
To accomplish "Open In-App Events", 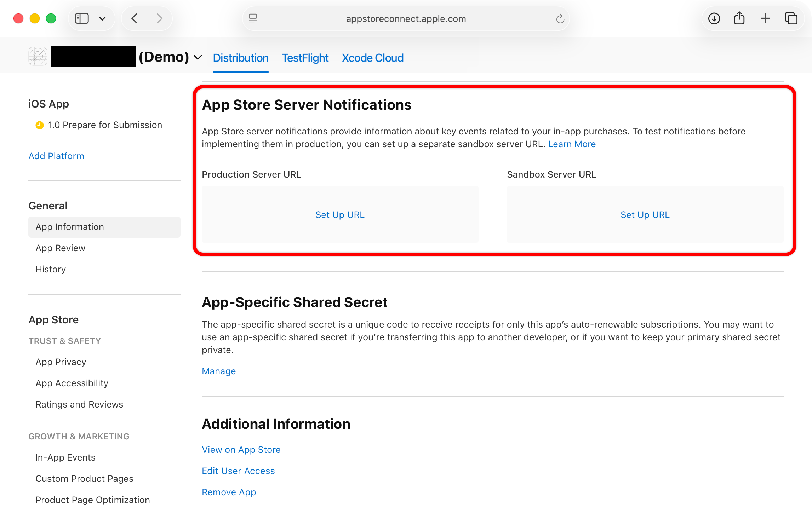I will tap(65, 457).
